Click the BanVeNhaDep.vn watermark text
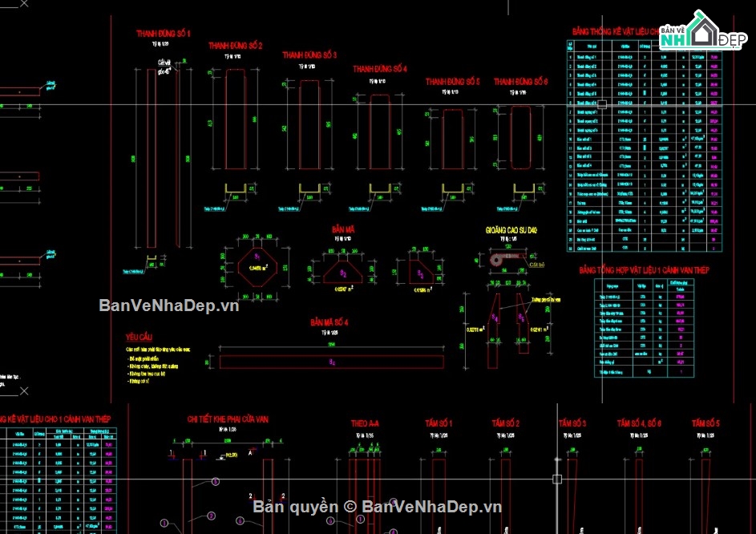756x534 pixels. (168, 305)
